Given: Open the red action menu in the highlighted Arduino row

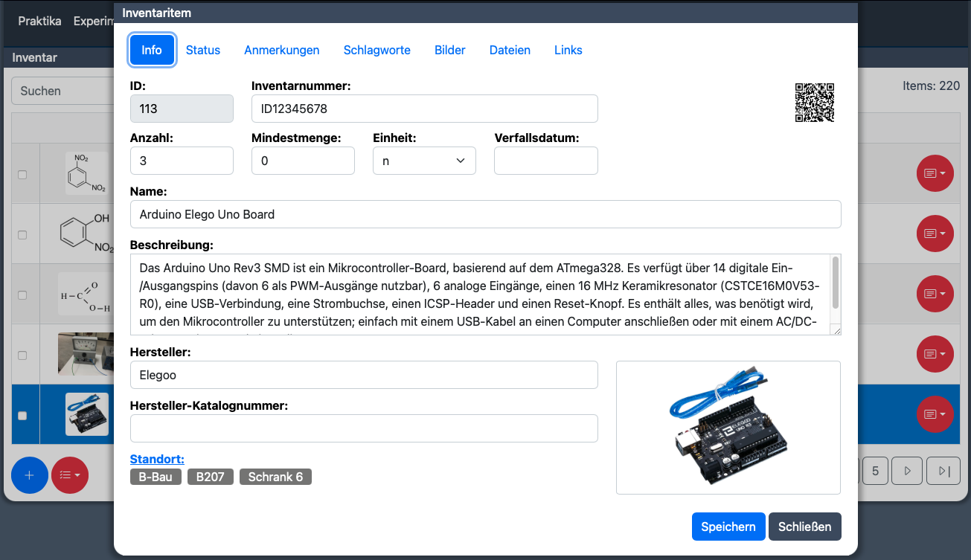Looking at the screenshot, I should pos(935,413).
